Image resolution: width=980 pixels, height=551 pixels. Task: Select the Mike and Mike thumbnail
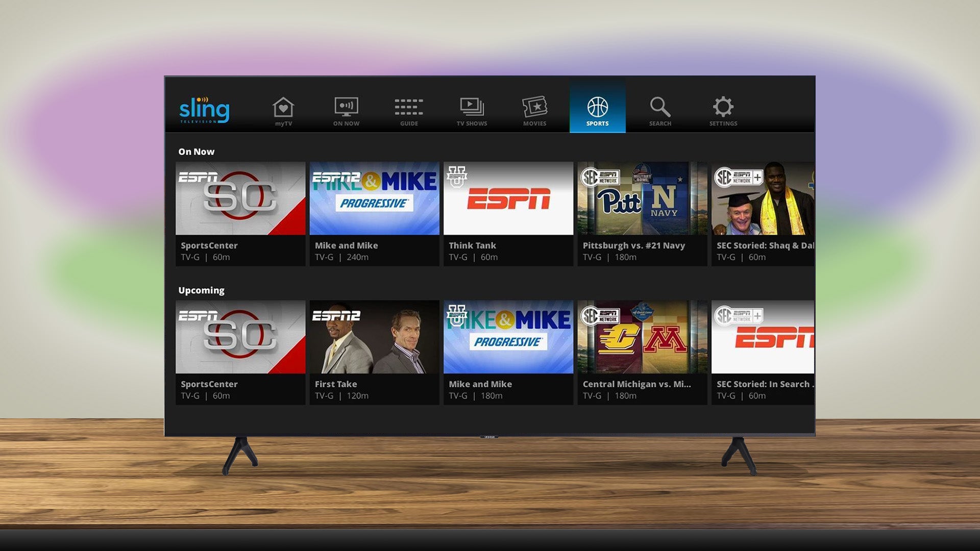tap(374, 200)
